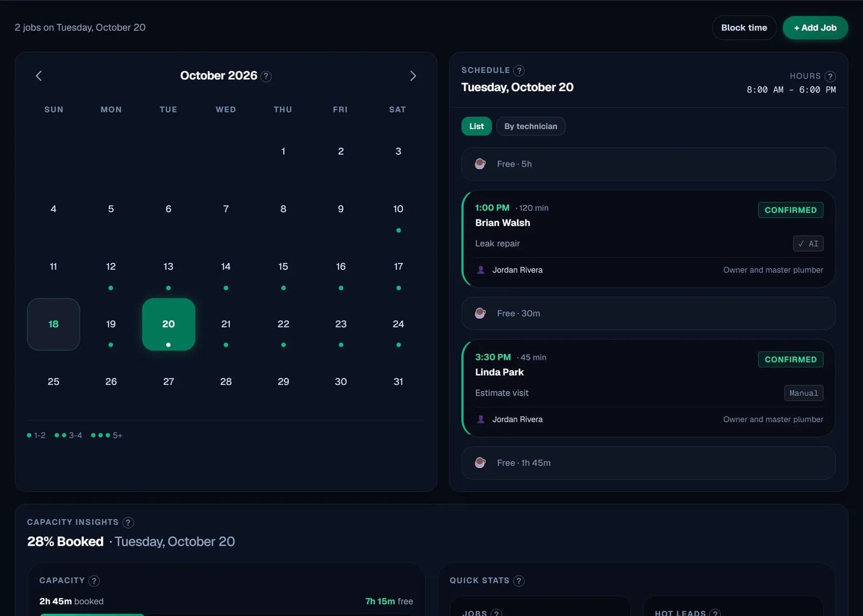Open the Brian Walsh 1:00 PM job card
This screenshot has width=863, height=616.
648,239
